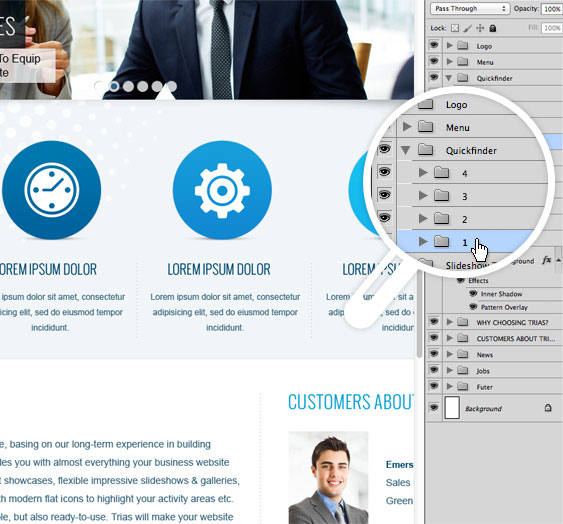Expand the Menu group triangle
This screenshot has height=524, width=563.
(449, 62)
